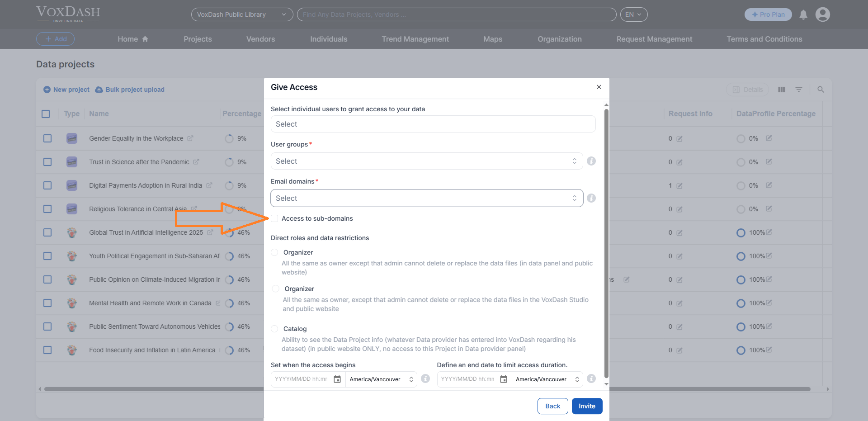
Task: Click the info icon beside Email domains
Action: (x=591, y=198)
